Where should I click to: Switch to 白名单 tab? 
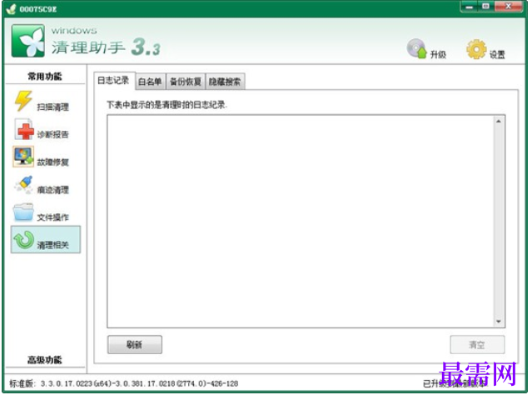[150, 82]
